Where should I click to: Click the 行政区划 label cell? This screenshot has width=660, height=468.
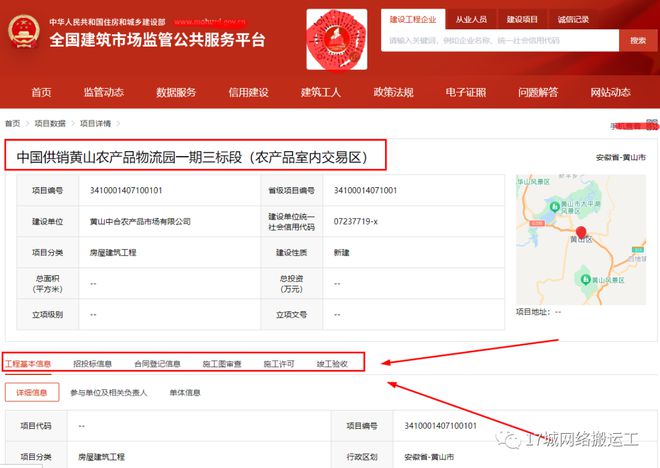coord(362,457)
